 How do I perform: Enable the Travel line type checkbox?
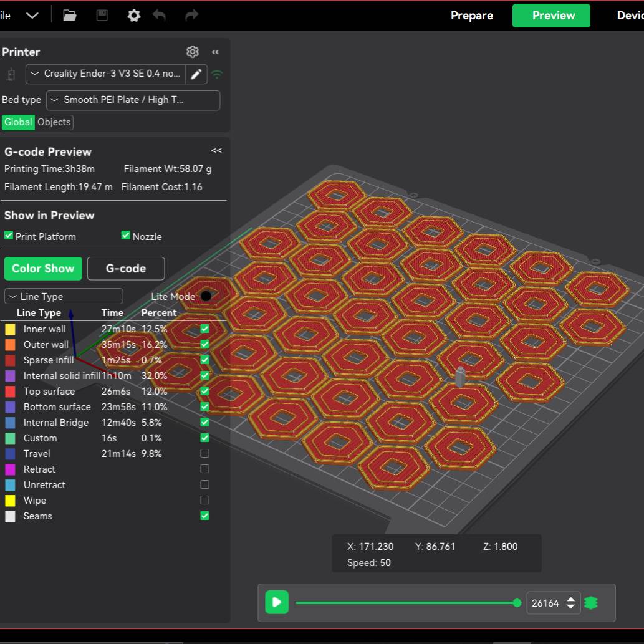coord(204,453)
